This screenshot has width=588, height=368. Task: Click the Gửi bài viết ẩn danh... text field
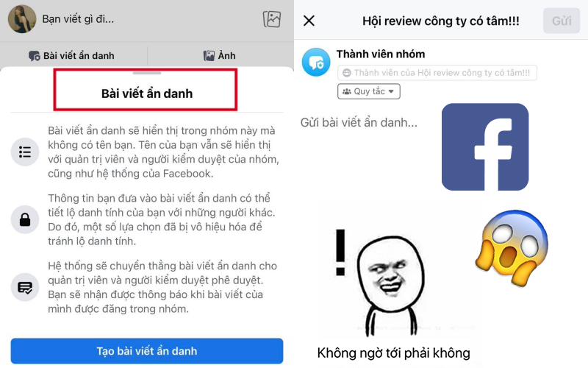pyautogui.click(x=359, y=122)
